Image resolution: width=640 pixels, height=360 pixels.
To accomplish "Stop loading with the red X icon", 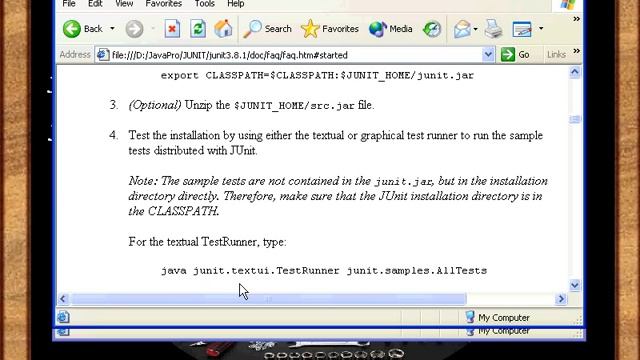I will point(172,29).
